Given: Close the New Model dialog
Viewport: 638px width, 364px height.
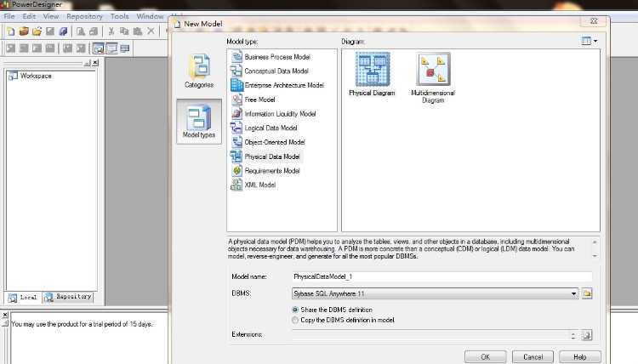Looking at the screenshot, I should tap(594, 20).
